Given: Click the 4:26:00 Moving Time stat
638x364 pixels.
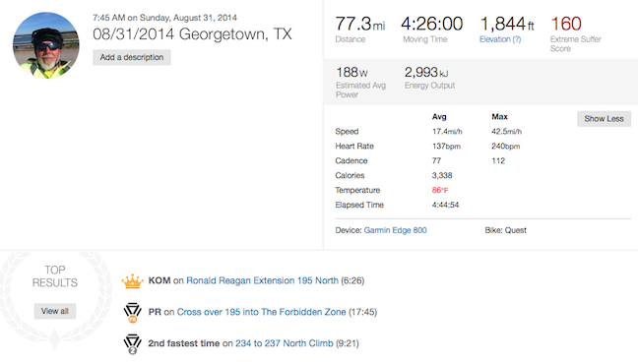Looking at the screenshot, I should click(x=431, y=29).
